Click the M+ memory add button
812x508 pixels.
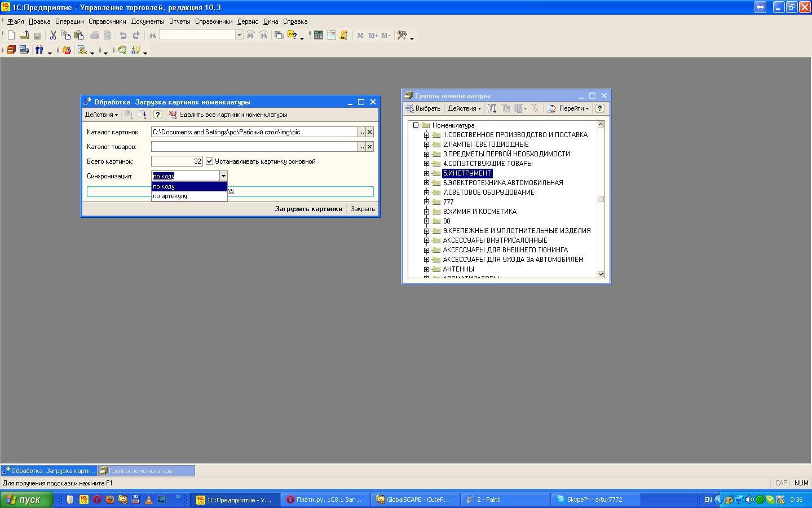pos(373,35)
